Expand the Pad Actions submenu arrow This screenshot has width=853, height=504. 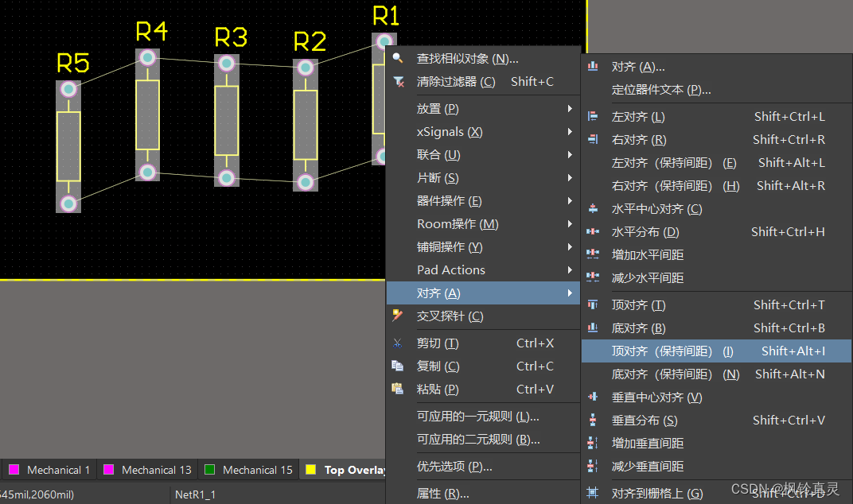pyautogui.click(x=570, y=269)
